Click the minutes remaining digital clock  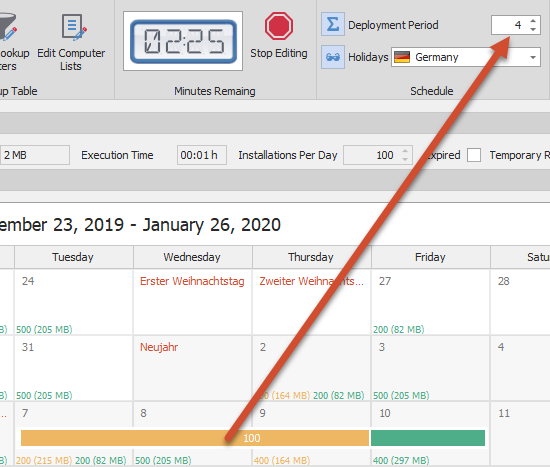pyautogui.click(x=183, y=41)
